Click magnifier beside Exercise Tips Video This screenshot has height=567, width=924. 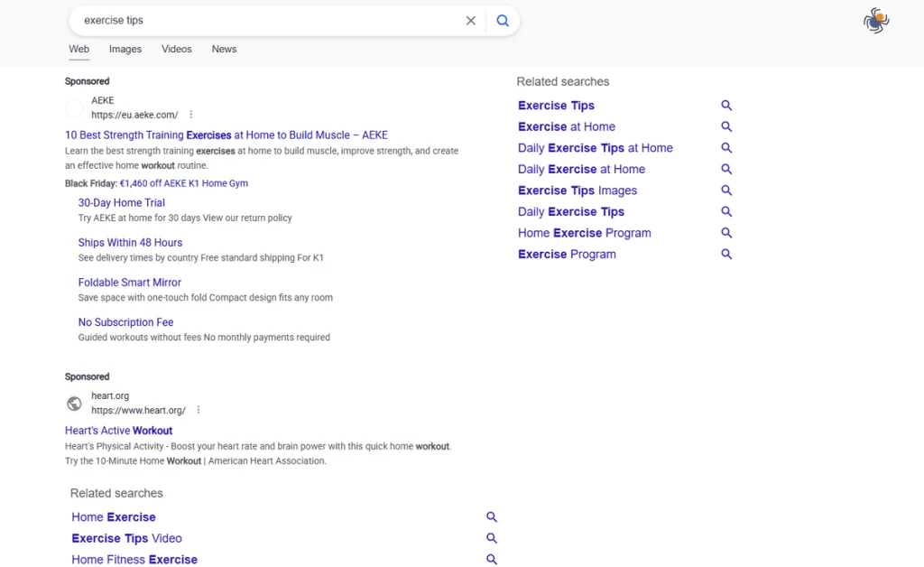coord(492,538)
